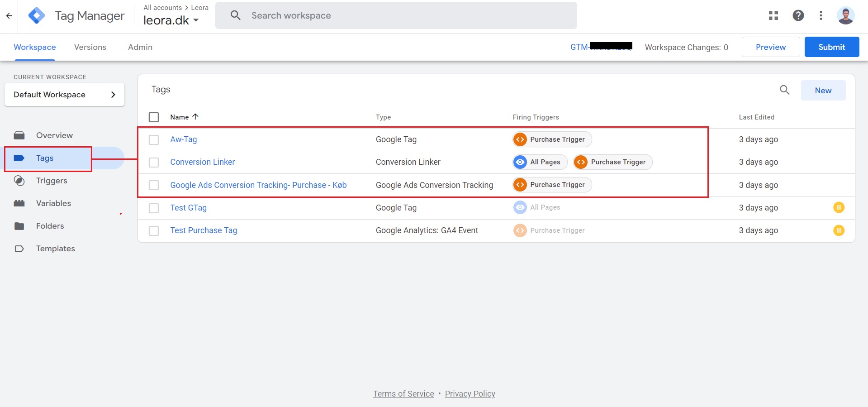Switch to the Admin tab
Image resolution: width=868 pixels, height=407 pixels.
click(140, 47)
